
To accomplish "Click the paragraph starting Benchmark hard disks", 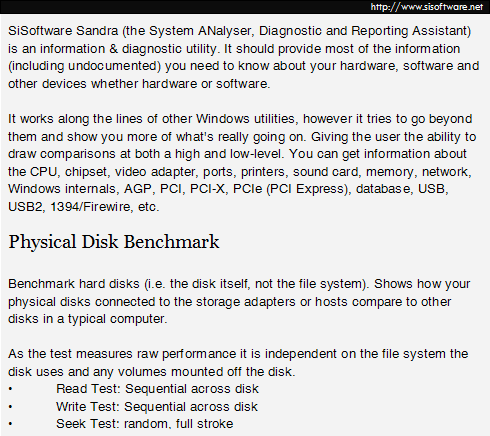I will (239, 302).
